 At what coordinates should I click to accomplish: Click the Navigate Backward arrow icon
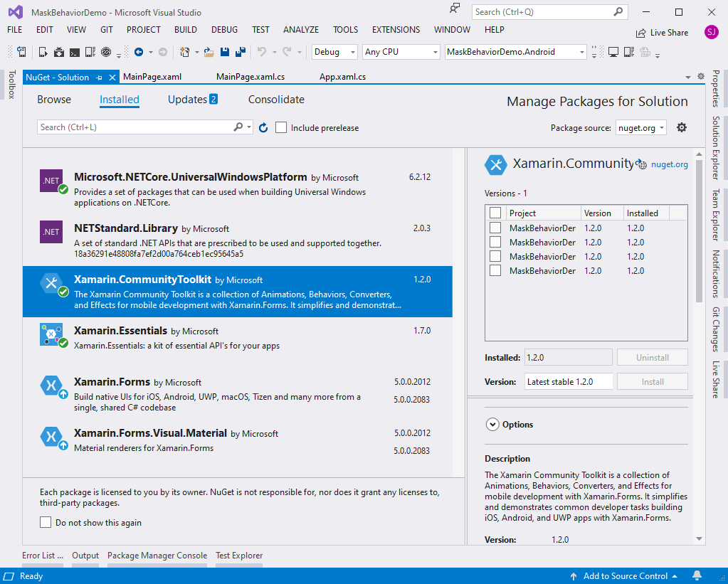tap(139, 52)
